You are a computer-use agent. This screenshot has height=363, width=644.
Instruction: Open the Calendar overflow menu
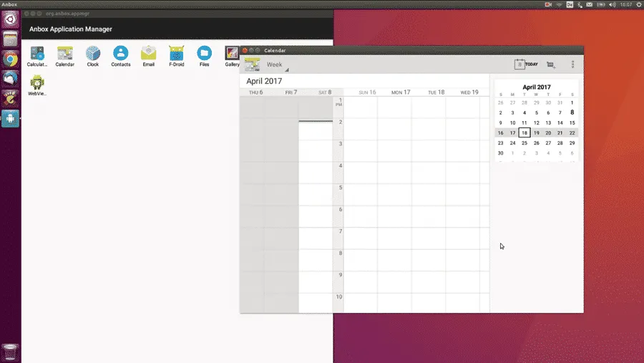(572, 64)
